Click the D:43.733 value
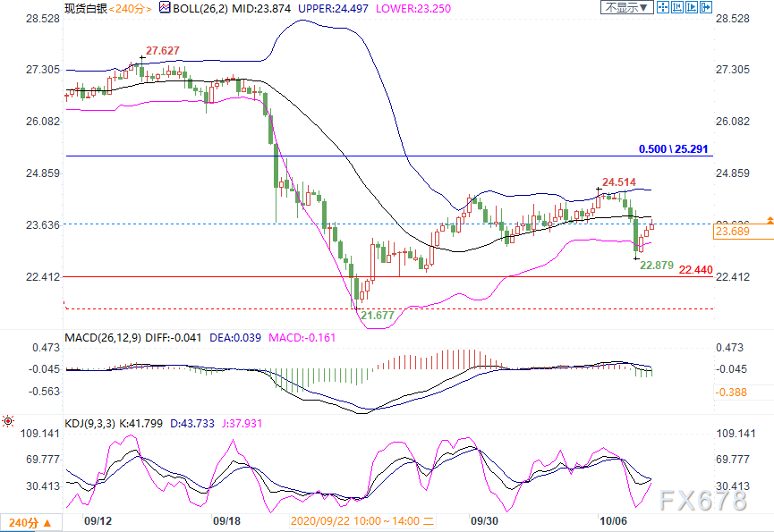The width and height of the screenshot is (774, 532). (x=192, y=424)
